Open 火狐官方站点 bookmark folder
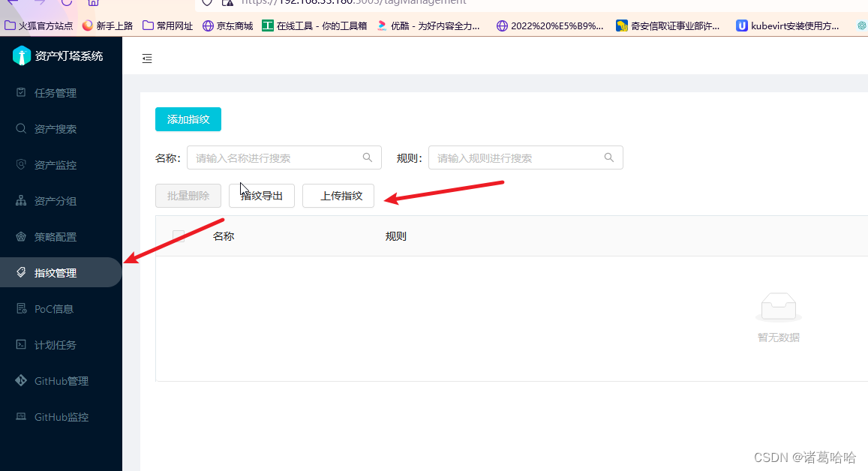This screenshot has width=868, height=471. click(39, 25)
